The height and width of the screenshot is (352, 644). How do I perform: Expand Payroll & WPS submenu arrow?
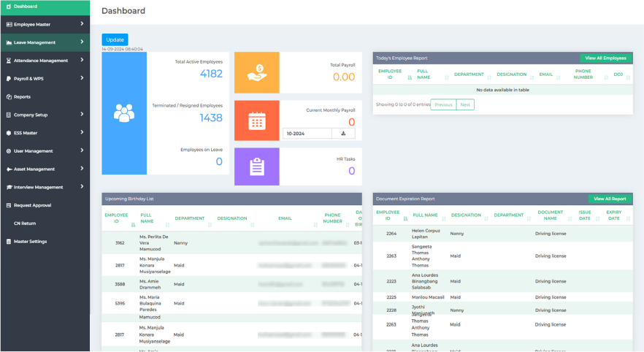pyautogui.click(x=82, y=78)
